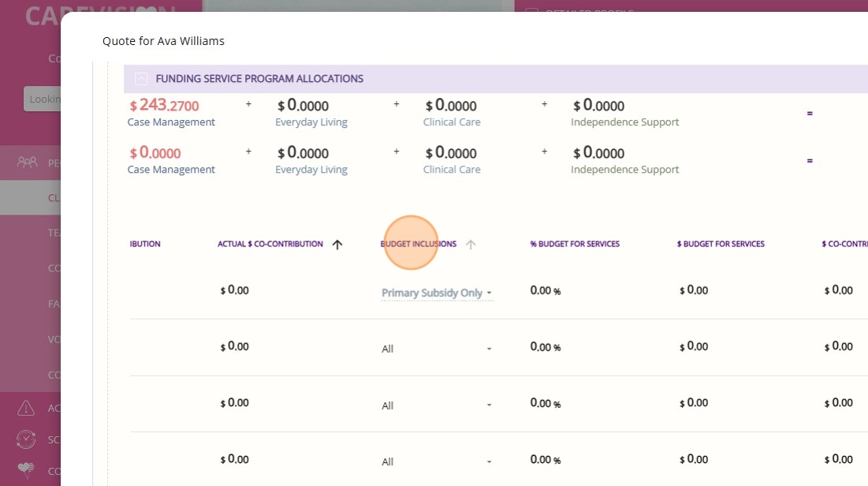The height and width of the screenshot is (486, 868).
Task: Sort by the Budget Inclusions column header
Action: point(418,245)
